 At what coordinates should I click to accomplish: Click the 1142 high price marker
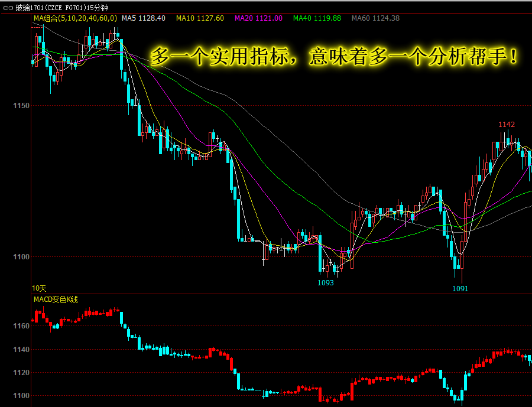[x=507, y=125]
